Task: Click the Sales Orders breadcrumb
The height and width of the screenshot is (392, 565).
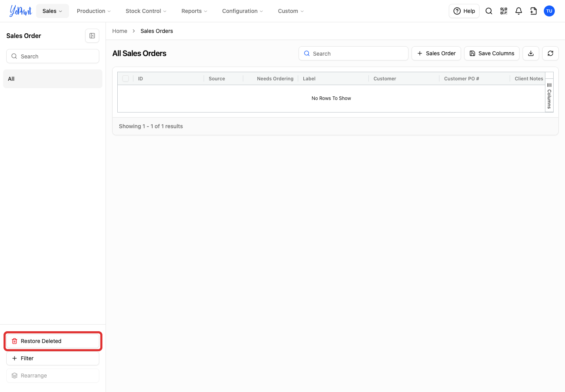Action: coord(157,31)
